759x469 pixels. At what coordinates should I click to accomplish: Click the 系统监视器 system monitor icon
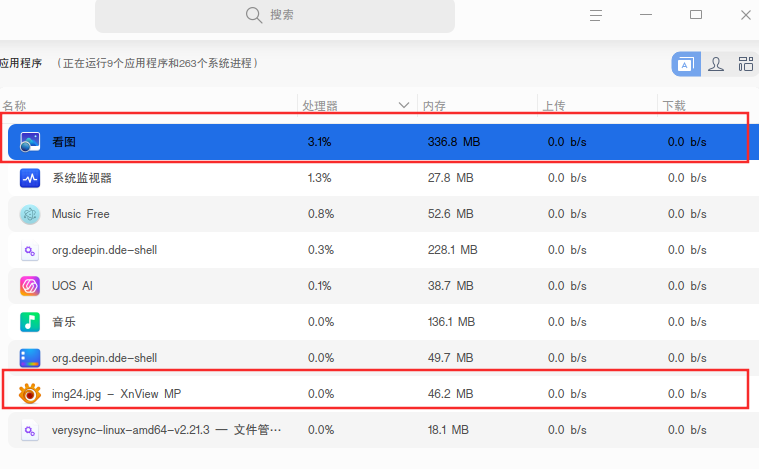point(30,178)
